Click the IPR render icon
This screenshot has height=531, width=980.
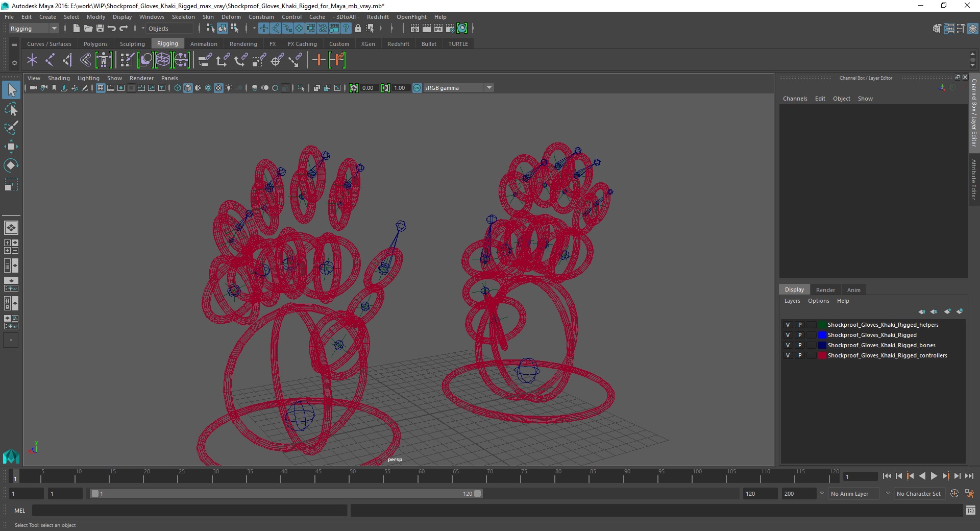(438, 29)
